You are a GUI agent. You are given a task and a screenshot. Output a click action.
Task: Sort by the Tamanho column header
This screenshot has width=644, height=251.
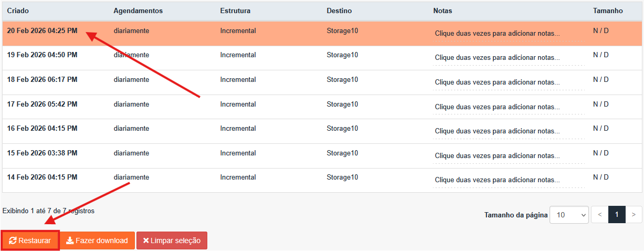point(608,11)
